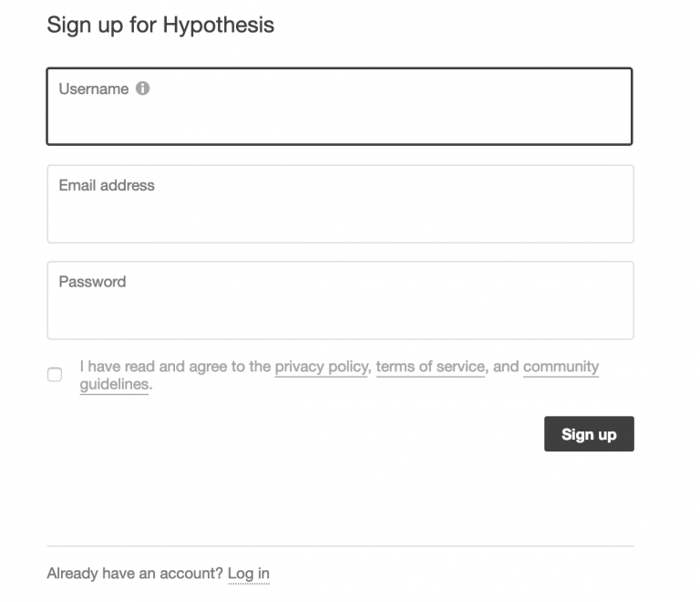Open the privacy policy link
The image size is (700, 602).
(322, 367)
